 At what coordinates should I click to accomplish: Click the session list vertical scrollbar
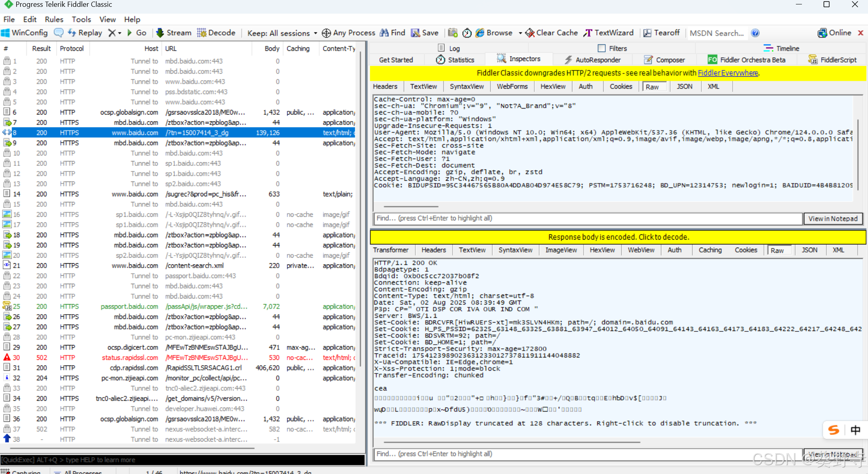click(360, 208)
